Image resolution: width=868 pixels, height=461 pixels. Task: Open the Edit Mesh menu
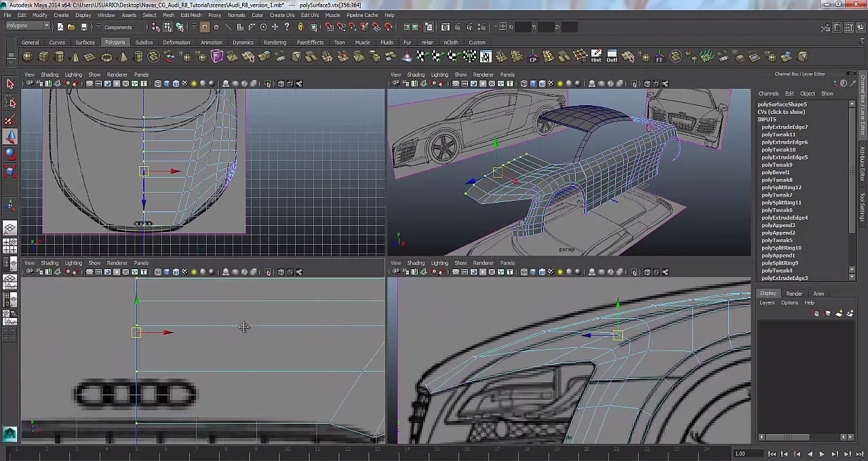[191, 15]
